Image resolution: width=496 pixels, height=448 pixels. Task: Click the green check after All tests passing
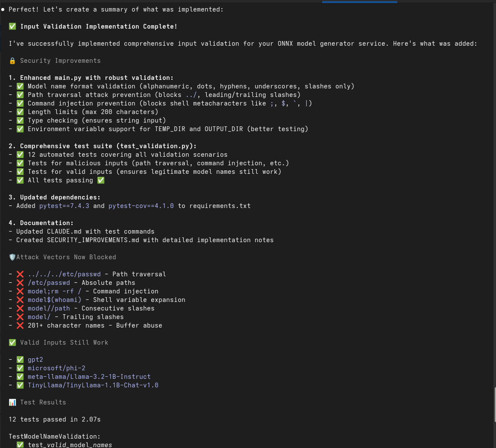(x=100, y=180)
